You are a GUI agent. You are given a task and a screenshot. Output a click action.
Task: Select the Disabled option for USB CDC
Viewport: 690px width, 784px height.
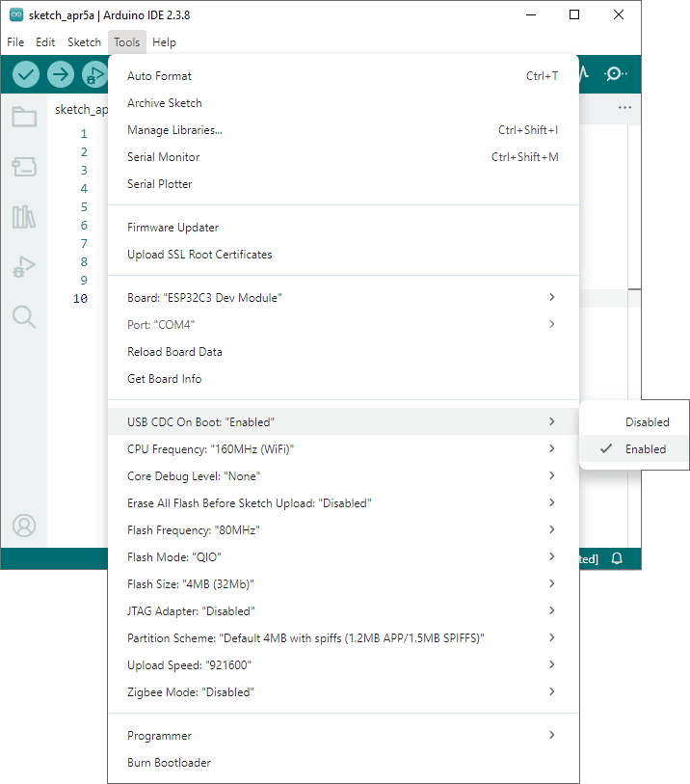(x=634, y=422)
